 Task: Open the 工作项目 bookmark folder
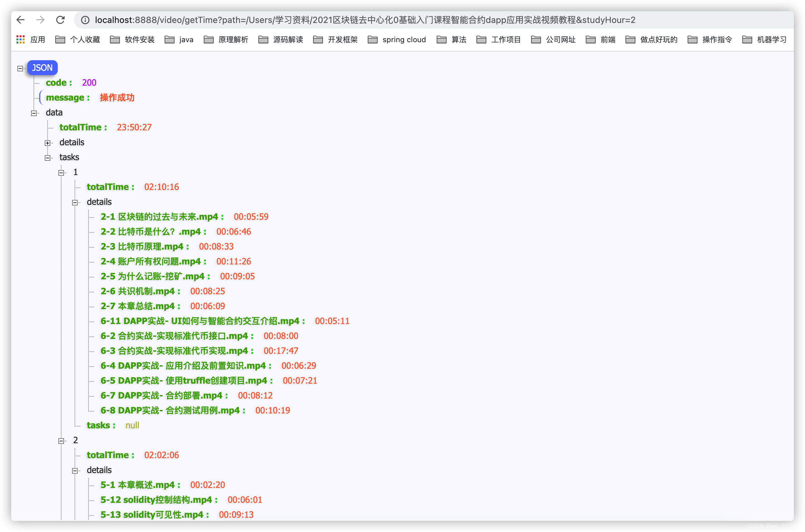(x=499, y=40)
